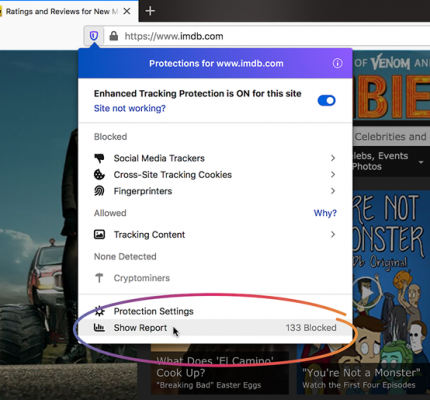Expand Cross-Site Tracking Cookies chevron

(333, 174)
